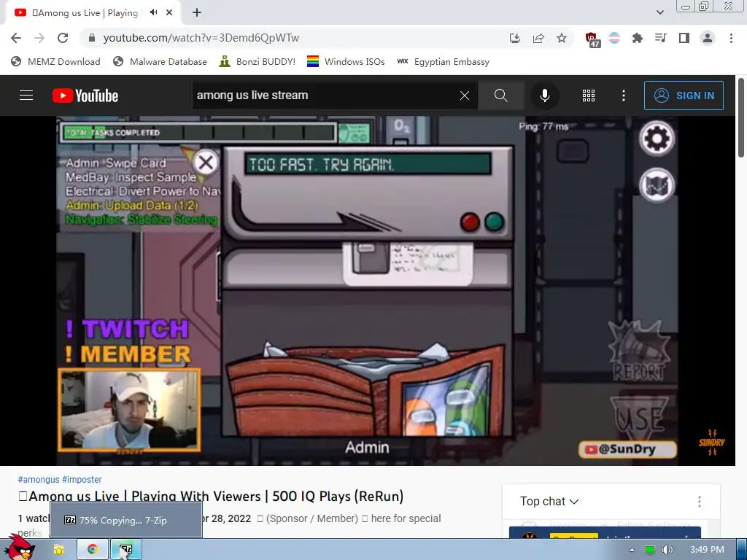Open the Egyptian Embassy bookmark
Screen dimensions: 747x560
coord(443,62)
